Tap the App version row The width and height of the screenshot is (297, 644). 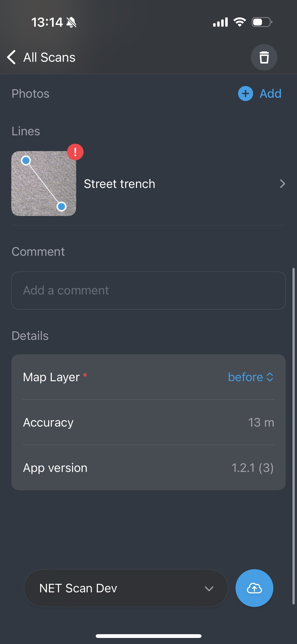[148, 468]
